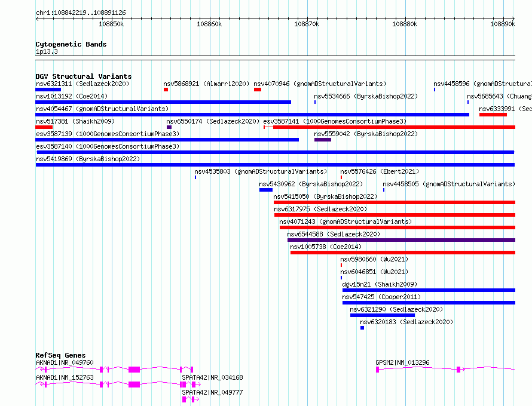Screen dimensions: 532x406
Task: Select the blue nsv6321290 variant bar
Action: click(383, 315)
